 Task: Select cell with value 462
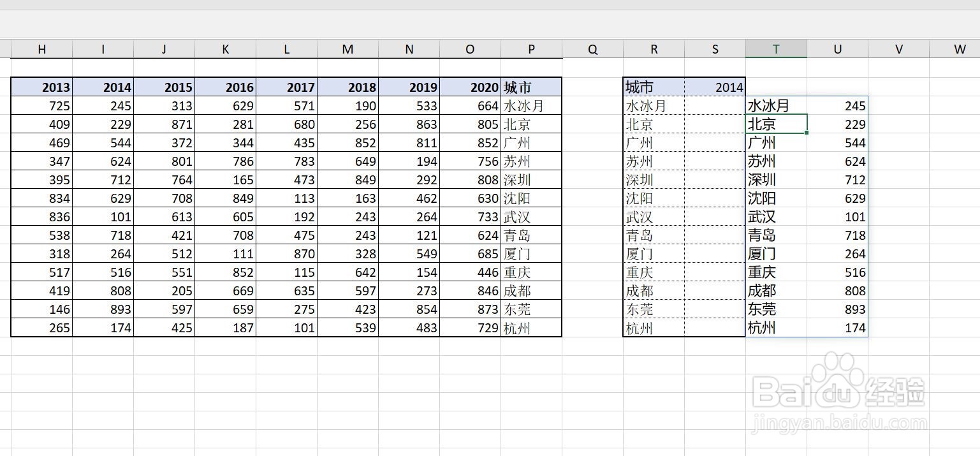(x=409, y=198)
